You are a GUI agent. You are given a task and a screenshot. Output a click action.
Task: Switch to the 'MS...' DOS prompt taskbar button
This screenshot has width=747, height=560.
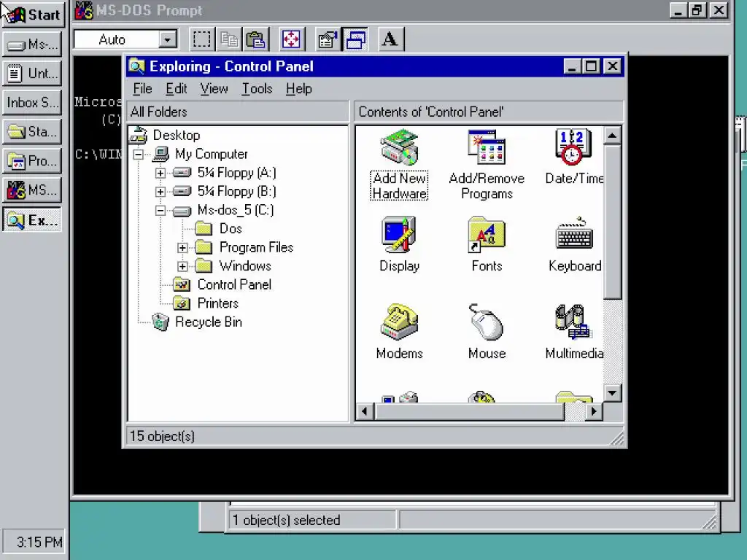pos(32,190)
